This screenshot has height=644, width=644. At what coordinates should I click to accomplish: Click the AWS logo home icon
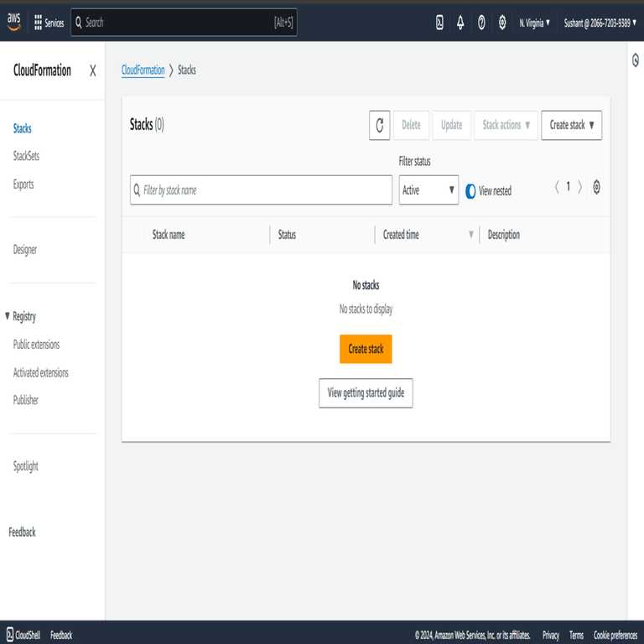[x=14, y=22]
